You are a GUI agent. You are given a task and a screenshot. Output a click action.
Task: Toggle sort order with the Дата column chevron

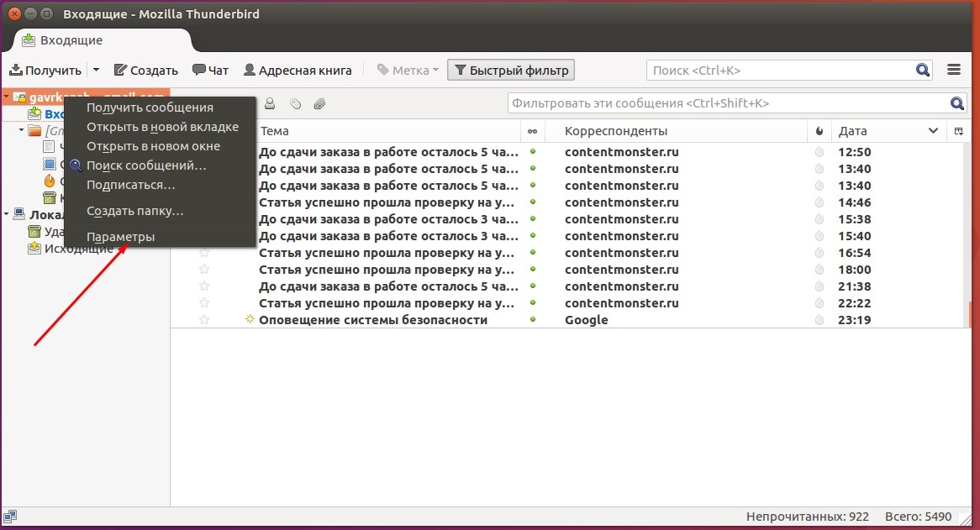(933, 131)
